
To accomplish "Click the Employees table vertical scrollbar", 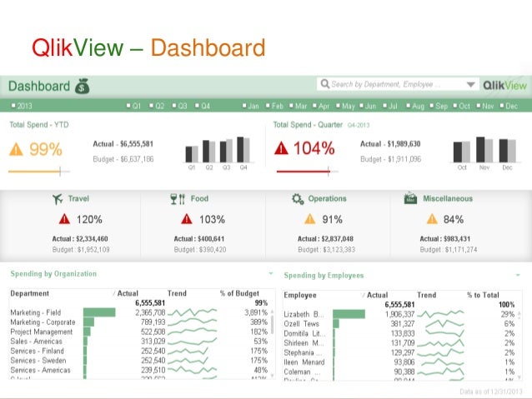I will click(519, 345).
